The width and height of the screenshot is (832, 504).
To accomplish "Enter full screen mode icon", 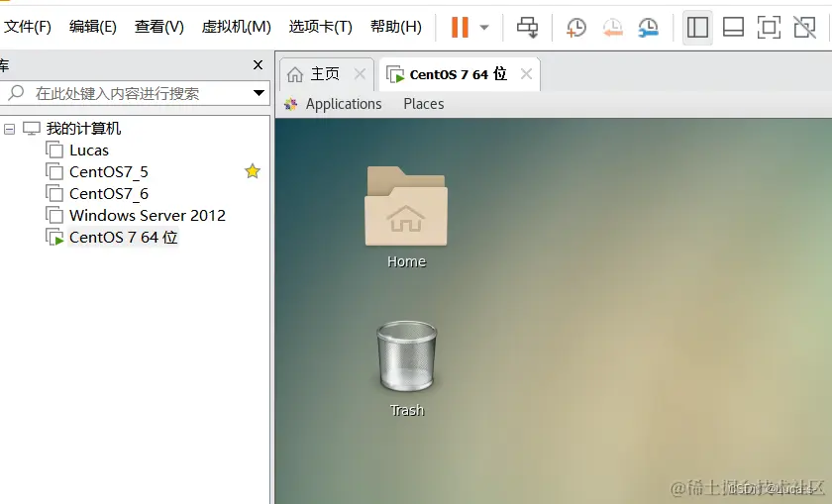I will click(x=769, y=27).
